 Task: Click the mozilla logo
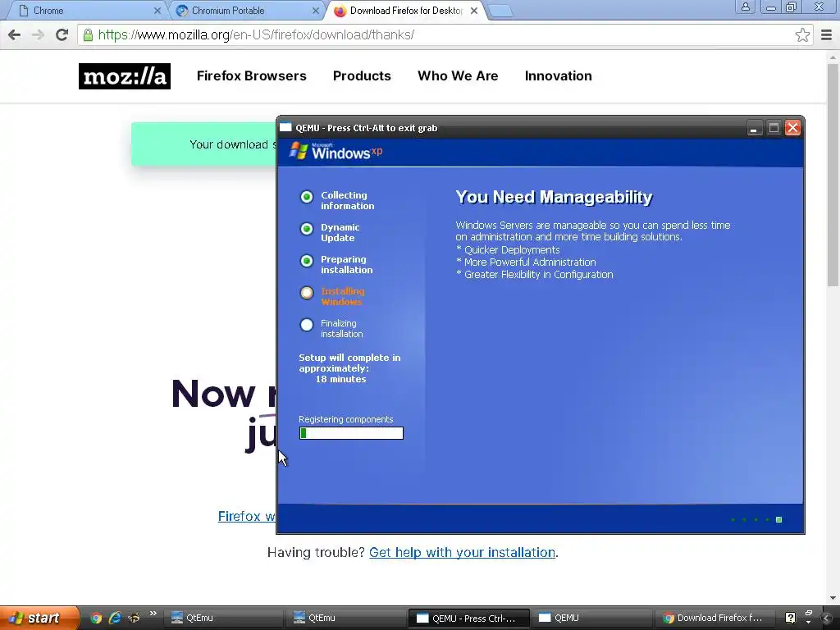pyautogui.click(x=125, y=76)
